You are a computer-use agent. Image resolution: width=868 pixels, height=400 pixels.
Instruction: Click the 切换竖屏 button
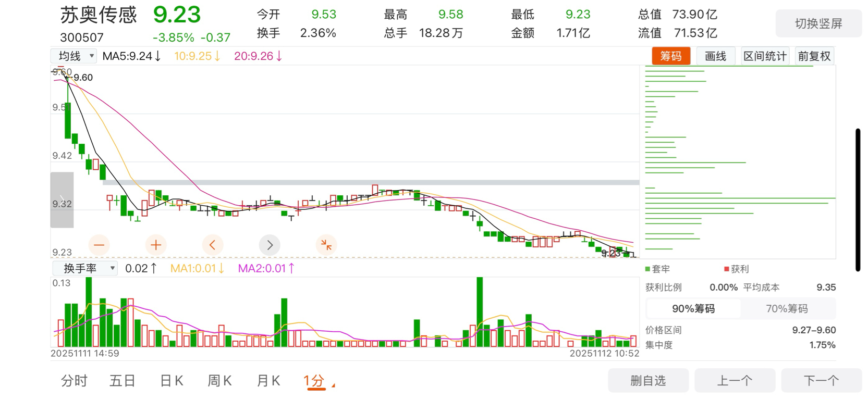pyautogui.click(x=818, y=23)
